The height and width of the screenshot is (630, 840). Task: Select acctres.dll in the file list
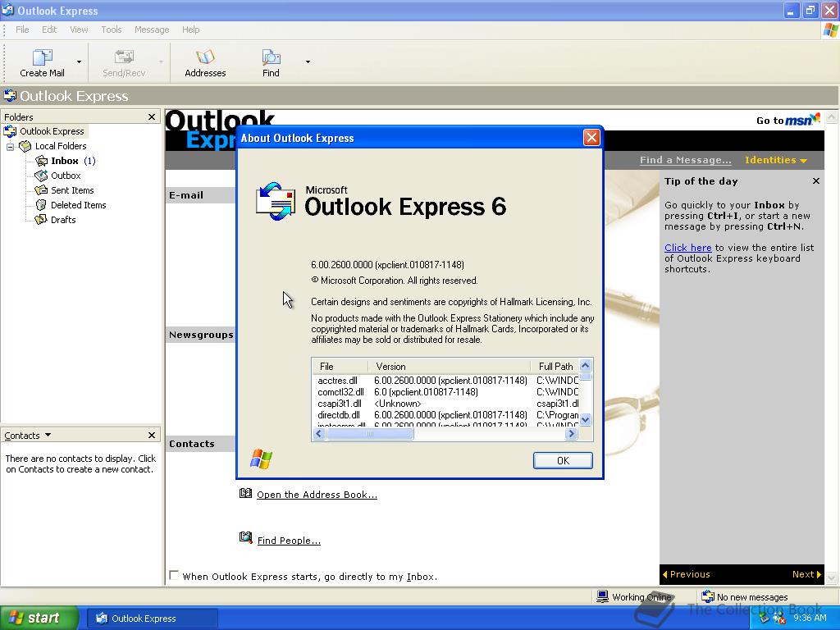tap(337, 381)
